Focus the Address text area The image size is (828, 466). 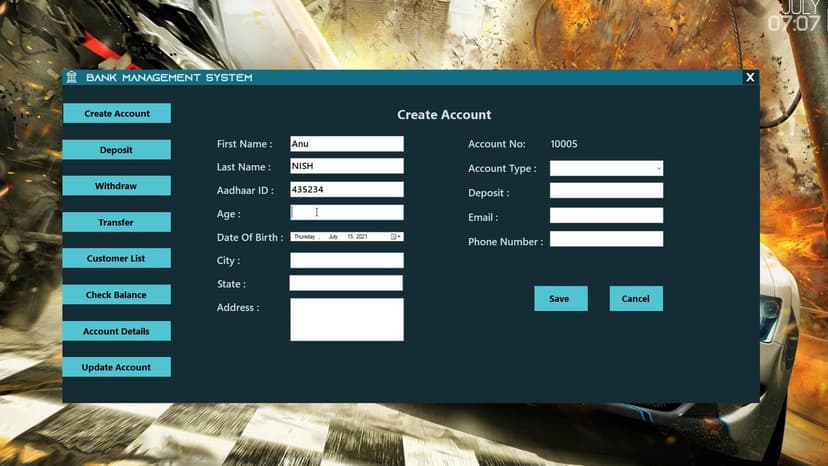click(347, 319)
